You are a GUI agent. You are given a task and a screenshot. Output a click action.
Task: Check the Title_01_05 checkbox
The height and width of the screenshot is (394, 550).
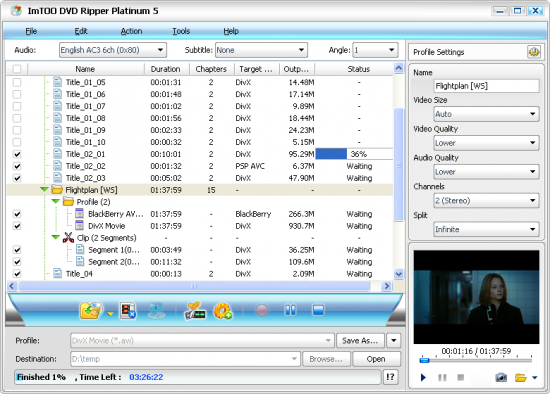[x=16, y=82]
